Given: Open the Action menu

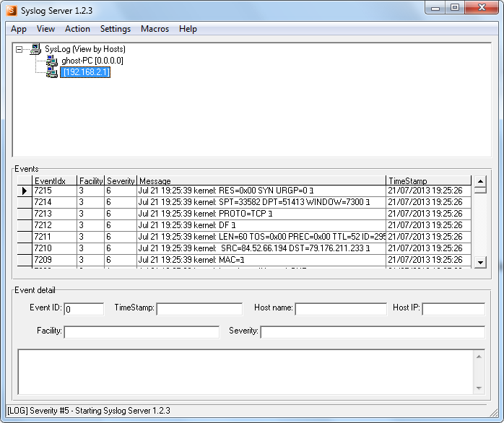Looking at the screenshot, I should [x=77, y=29].
